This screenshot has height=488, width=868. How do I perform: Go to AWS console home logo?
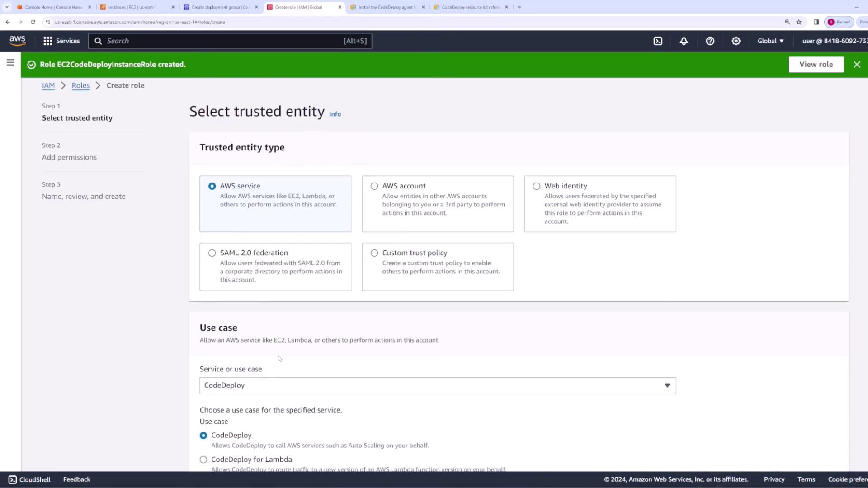(x=17, y=41)
